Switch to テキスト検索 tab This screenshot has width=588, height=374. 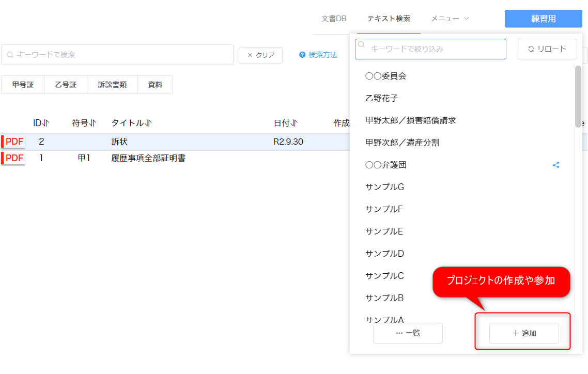coord(389,19)
